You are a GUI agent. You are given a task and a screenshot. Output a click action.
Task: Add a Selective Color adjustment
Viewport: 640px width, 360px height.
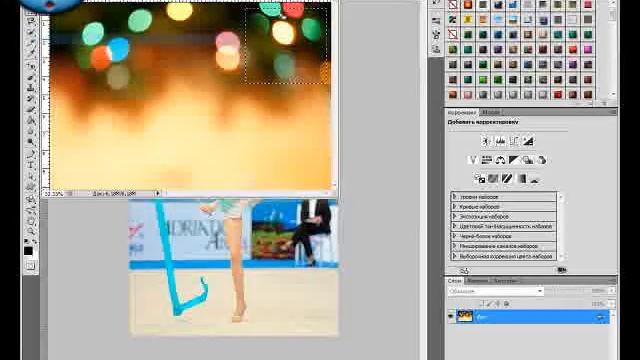click(535, 179)
